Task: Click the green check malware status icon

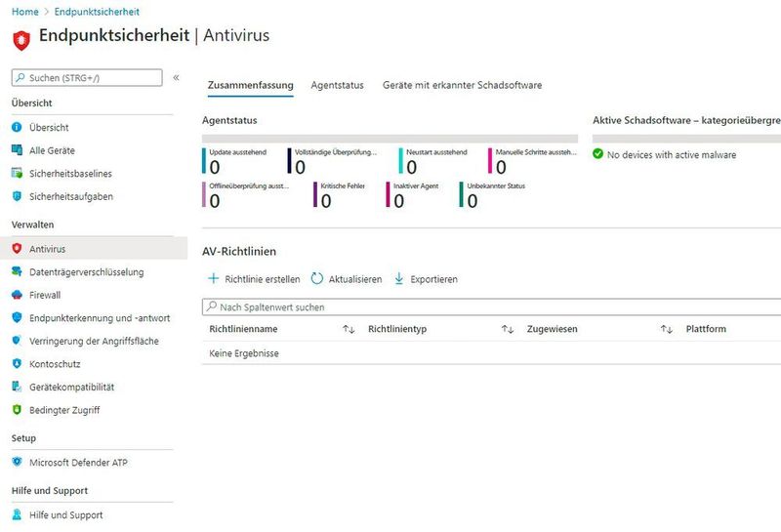Action: pyautogui.click(x=597, y=154)
